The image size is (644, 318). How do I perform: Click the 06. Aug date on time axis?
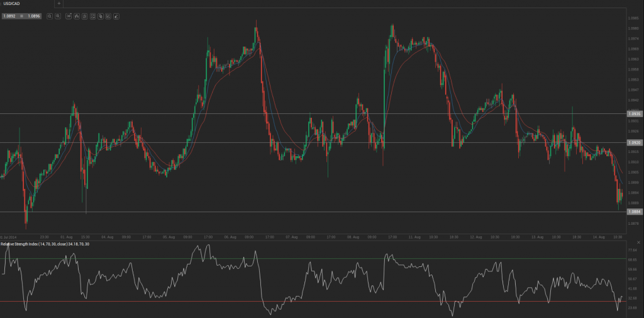pyautogui.click(x=230, y=237)
